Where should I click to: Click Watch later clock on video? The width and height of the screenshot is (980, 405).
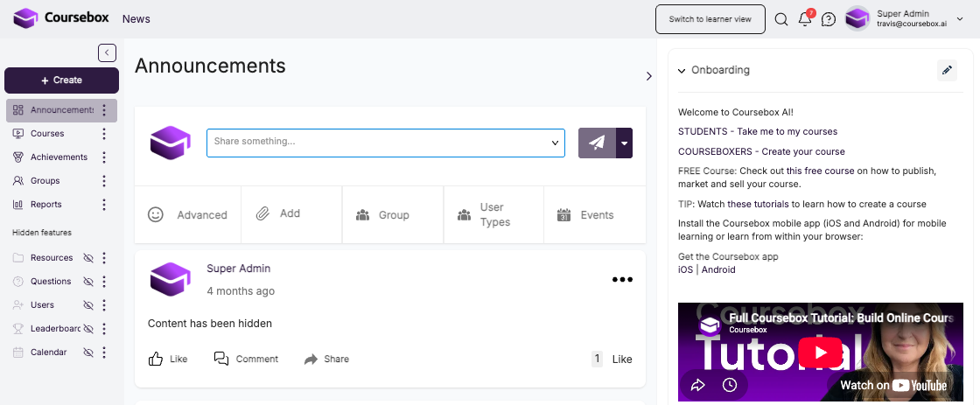pos(730,385)
